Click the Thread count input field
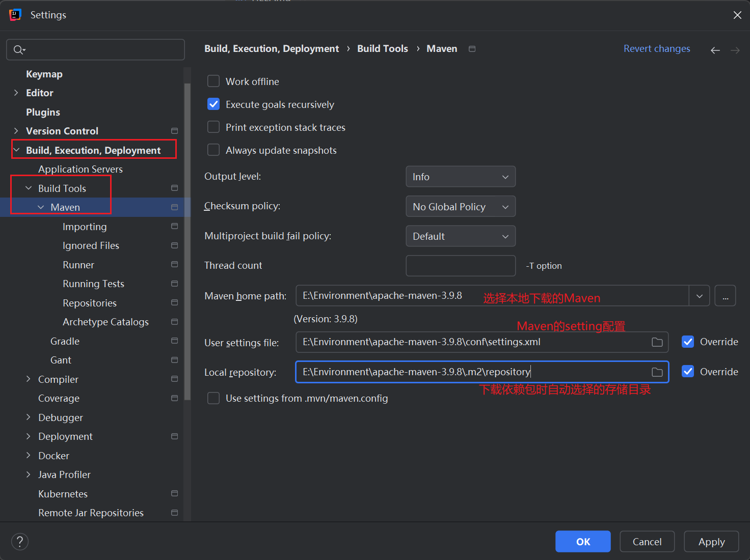 [x=460, y=266]
